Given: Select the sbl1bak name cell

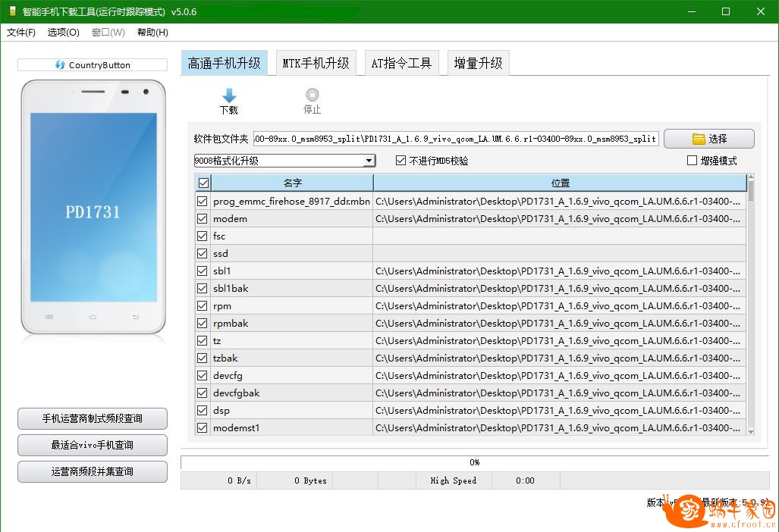Looking at the screenshot, I should (x=291, y=288).
